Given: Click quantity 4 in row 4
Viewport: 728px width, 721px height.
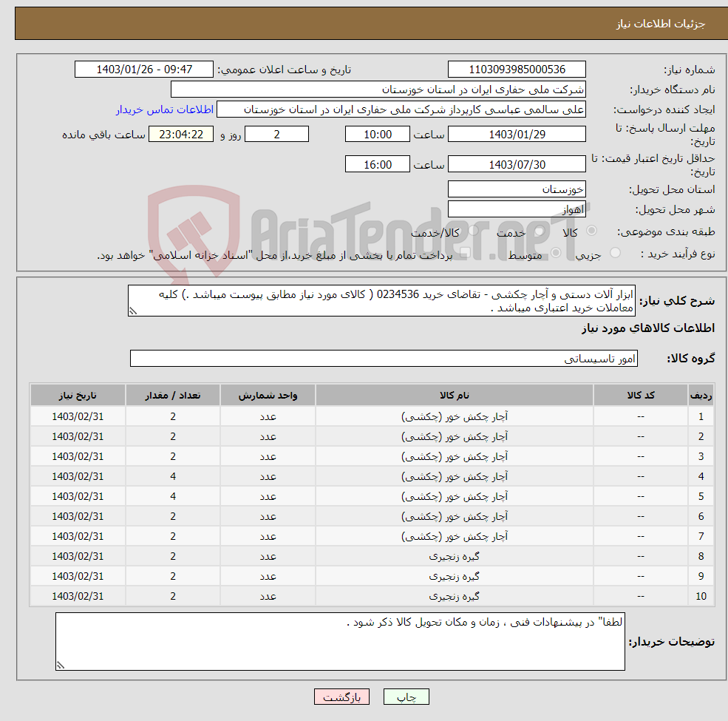Looking at the screenshot, I should [x=173, y=477].
